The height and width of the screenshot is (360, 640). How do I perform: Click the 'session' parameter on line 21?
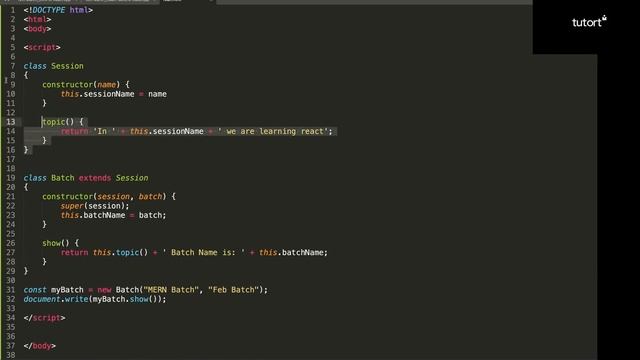[x=113, y=196]
